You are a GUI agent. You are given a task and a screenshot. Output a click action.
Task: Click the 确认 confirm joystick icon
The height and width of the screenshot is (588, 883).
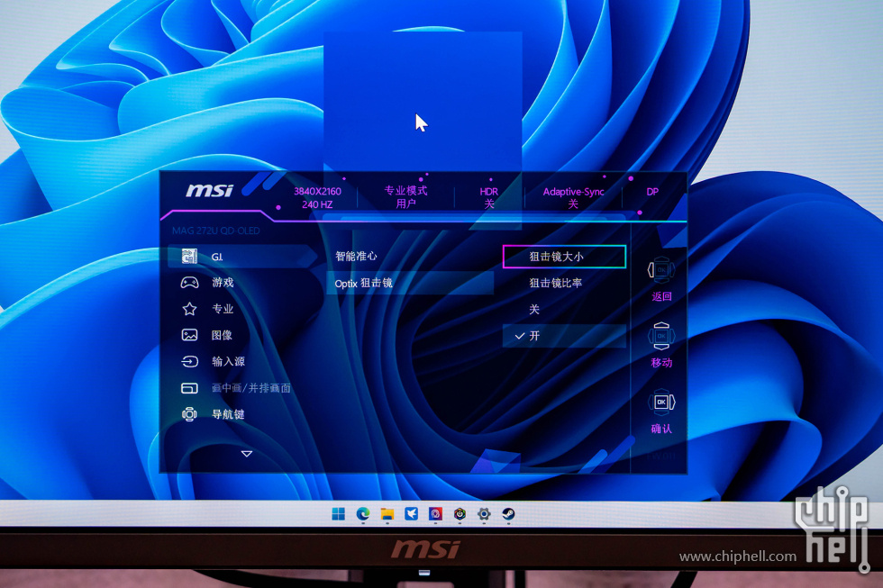pos(661,403)
